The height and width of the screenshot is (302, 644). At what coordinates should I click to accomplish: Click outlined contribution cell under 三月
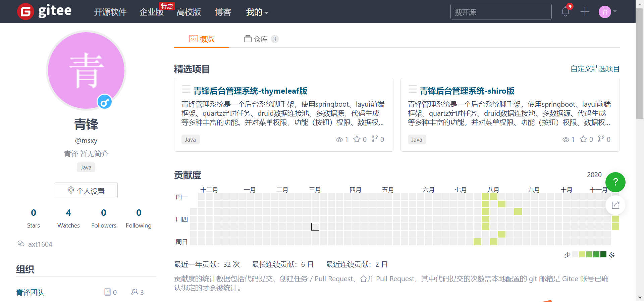pos(315,227)
